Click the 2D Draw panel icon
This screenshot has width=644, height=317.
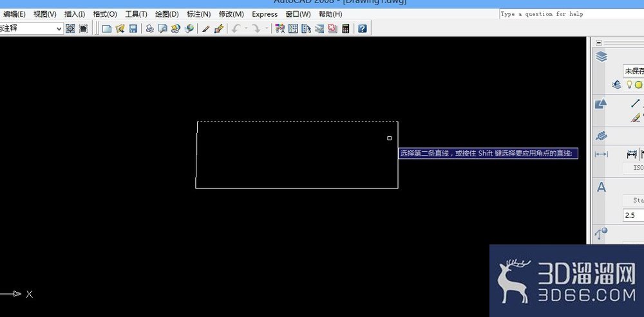(601, 104)
